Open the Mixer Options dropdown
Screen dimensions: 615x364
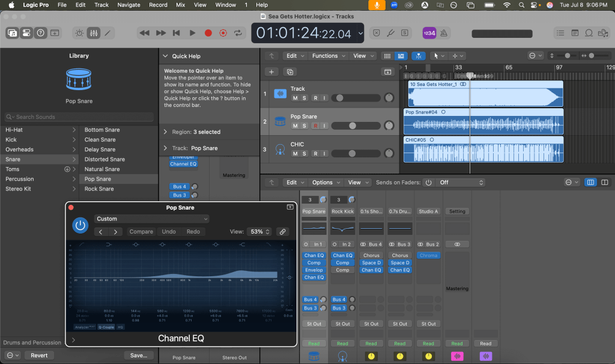[326, 183]
